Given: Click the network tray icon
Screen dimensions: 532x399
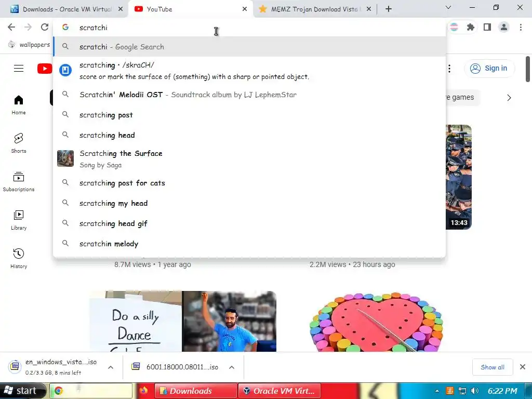Looking at the screenshot, I should [x=462, y=391].
